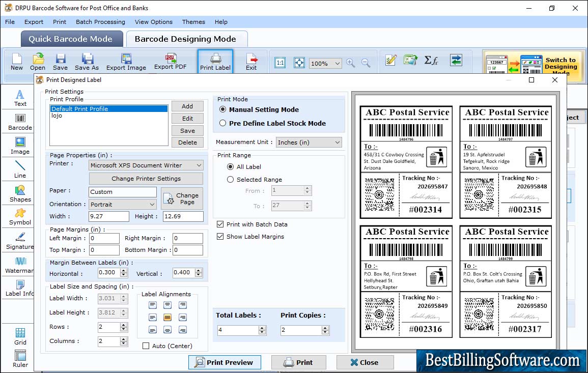This screenshot has height=373, width=588.
Task: Click the Exit toolbar icon
Action: (251, 62)
